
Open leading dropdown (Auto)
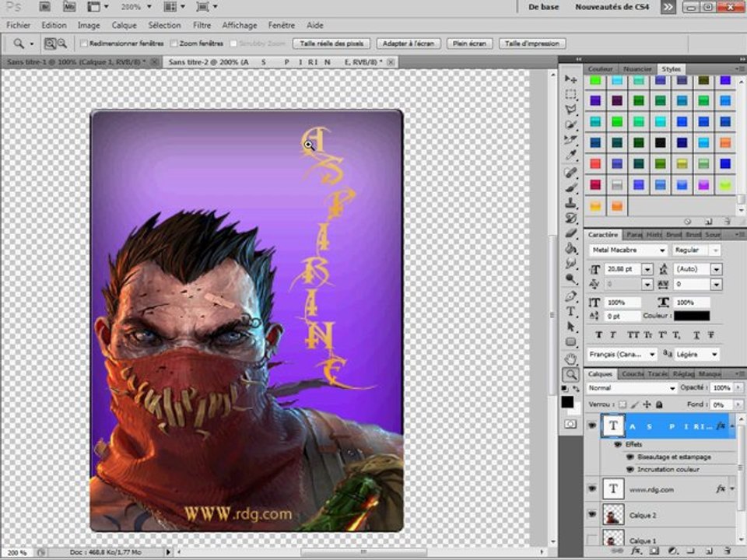tap(716, 270)
